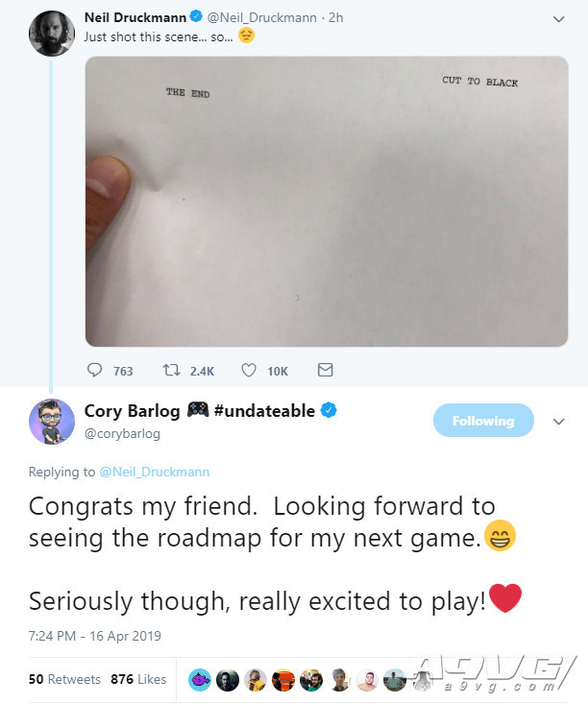Click Cory Barlog's blue verified badge
Viewport: 588px width, 704px height.
(x=329, y=411)
